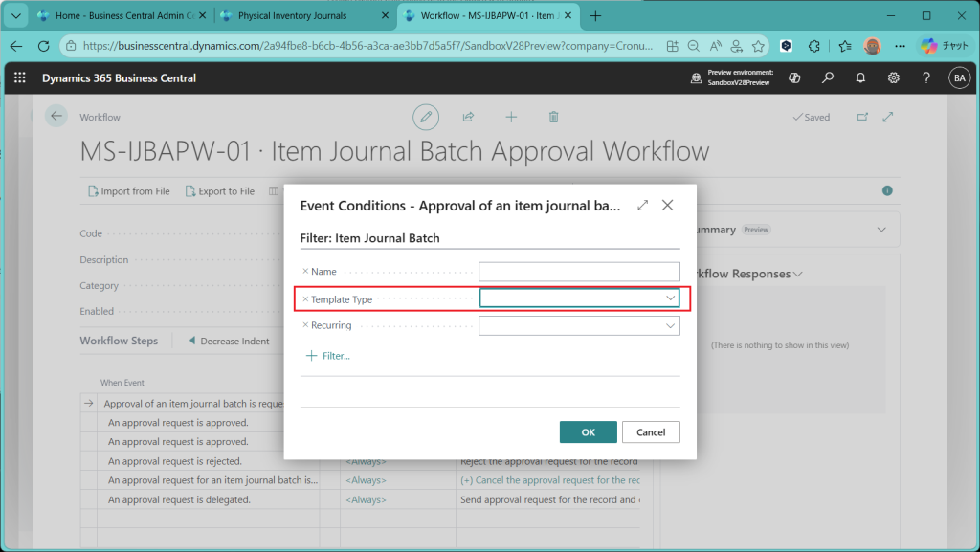
Task: Click the Name filter input field
Action: click(x=579, y=272)
